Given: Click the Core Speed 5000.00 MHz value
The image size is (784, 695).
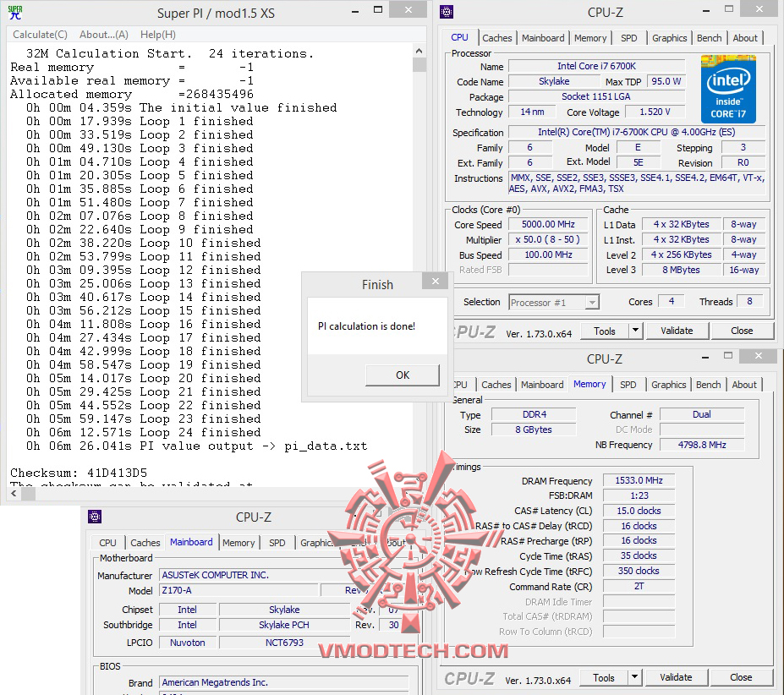Looking at the screenshot, I should (548, 225).
